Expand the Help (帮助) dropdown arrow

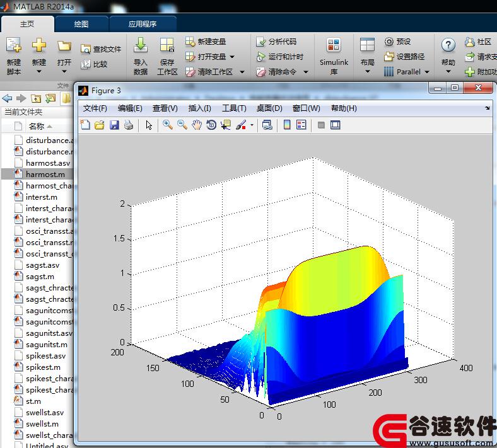[448, 72]
